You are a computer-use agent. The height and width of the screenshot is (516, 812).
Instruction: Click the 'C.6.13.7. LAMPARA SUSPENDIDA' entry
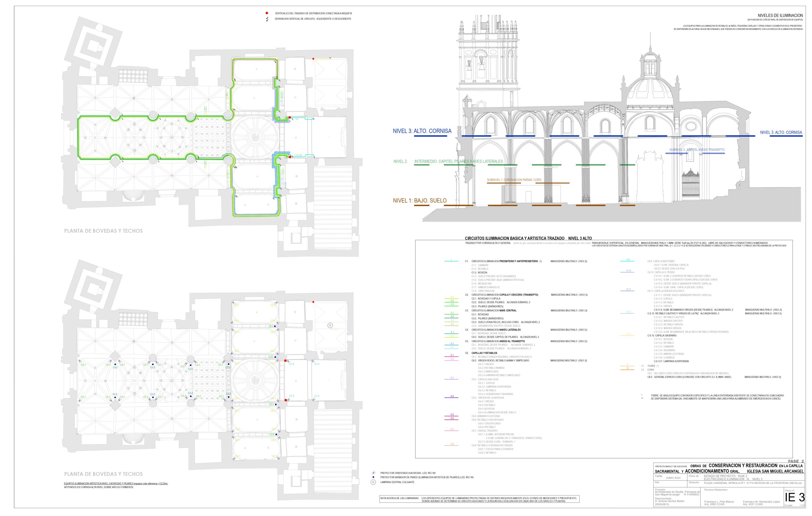(671, 361)
